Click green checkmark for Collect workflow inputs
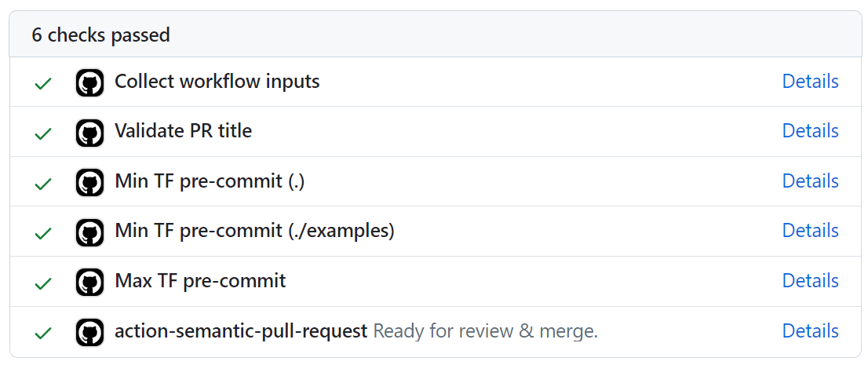868x365 pixels. pyautogui.click(x=43, y=83)
